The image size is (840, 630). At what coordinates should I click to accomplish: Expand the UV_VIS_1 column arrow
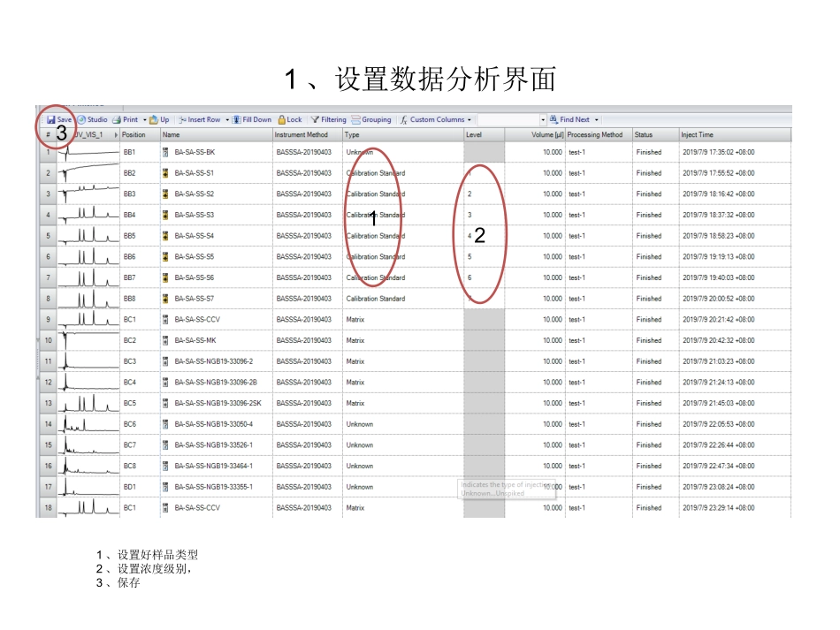click(116, 135)
